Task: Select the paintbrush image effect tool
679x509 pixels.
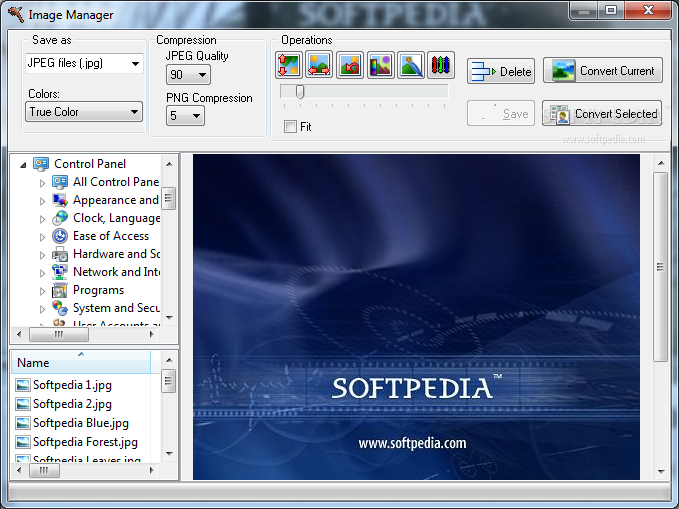Action: click(411, 65)
